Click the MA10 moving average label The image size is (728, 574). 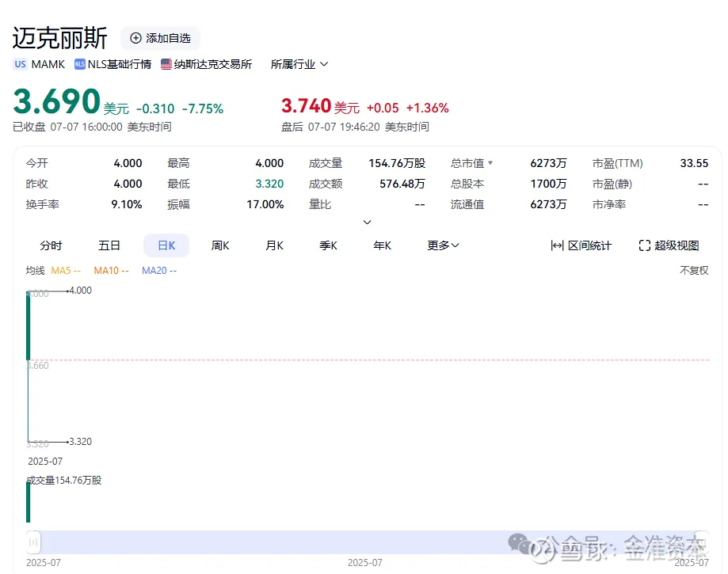click(x=111, y=271)
